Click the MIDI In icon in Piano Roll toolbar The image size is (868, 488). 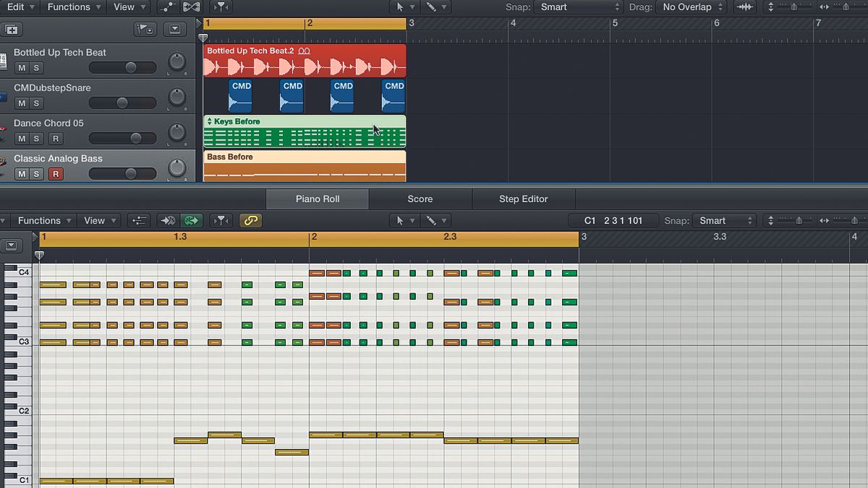167,221
